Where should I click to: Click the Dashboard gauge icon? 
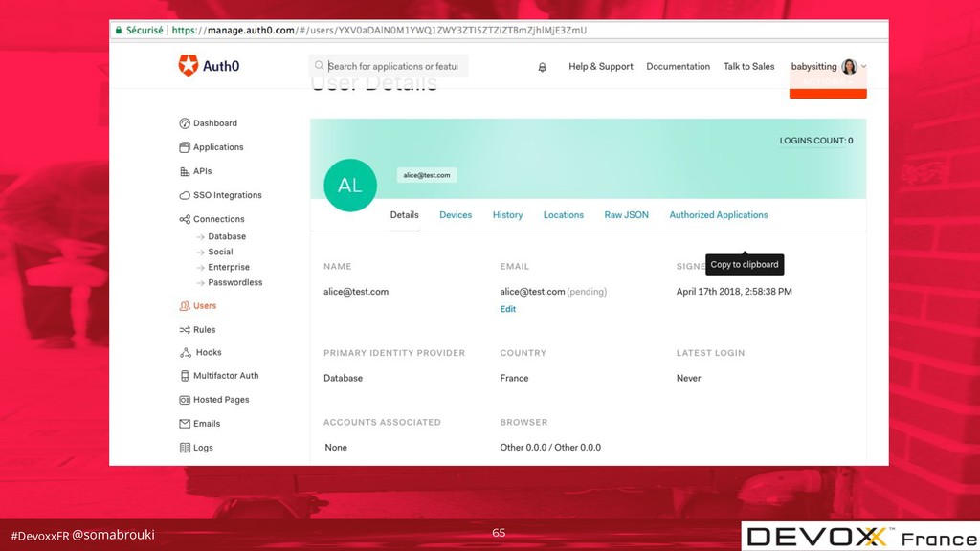tap(185, 123)
